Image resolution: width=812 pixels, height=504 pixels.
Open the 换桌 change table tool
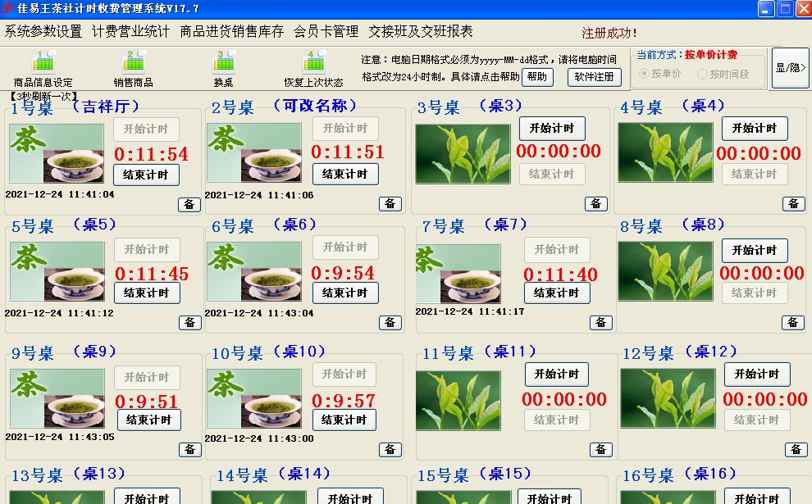222,70
